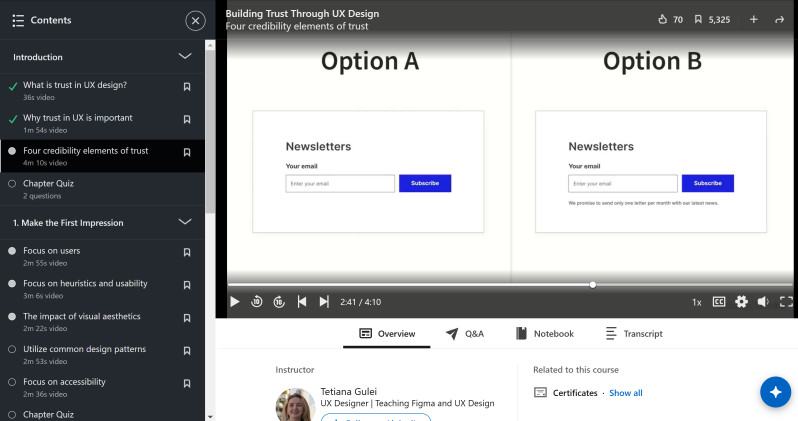
Task: Skip forward 10 seconds
Action: click(279, 301)
